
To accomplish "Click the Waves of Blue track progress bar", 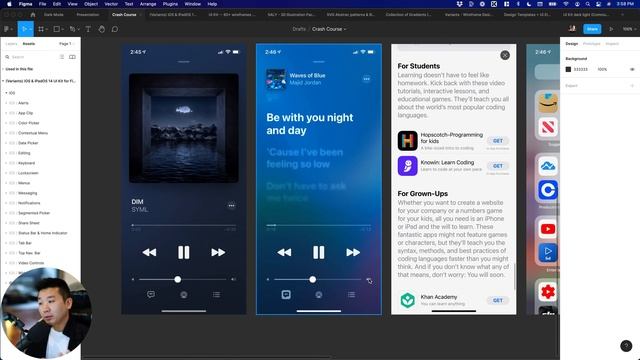I will click(319, 225).
